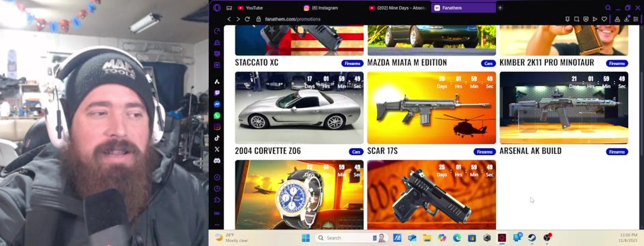The width and height of the screenshot is (644, 246).
Task: Open Discord in the sidebar
Action: [x=217, y=161]
